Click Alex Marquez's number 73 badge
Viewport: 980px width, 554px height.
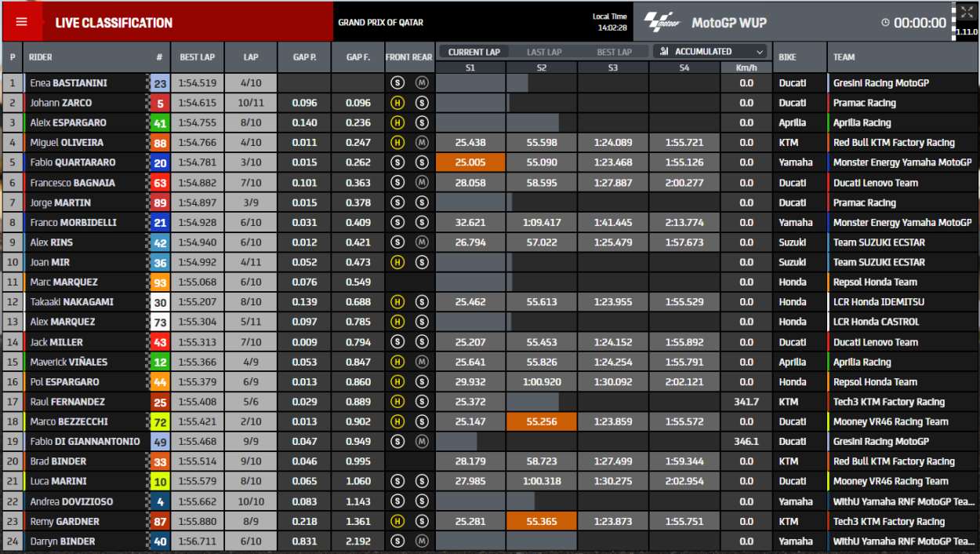tap(160, 322)
